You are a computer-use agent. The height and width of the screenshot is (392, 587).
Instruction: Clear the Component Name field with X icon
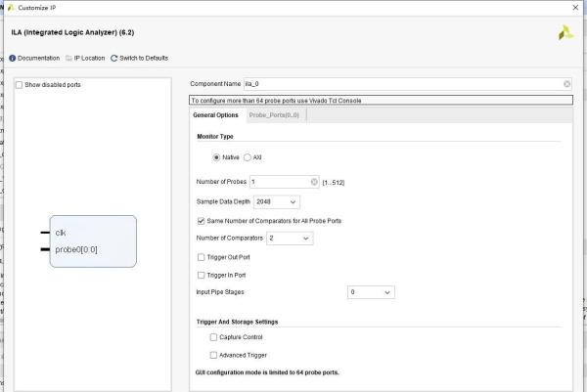pos(567,84)
